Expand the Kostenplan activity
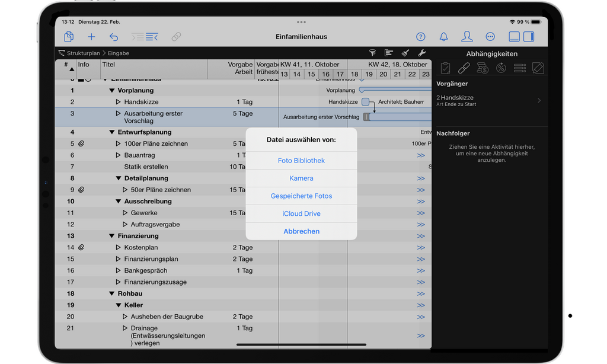 pyautogui.click(x=119, y=247)
